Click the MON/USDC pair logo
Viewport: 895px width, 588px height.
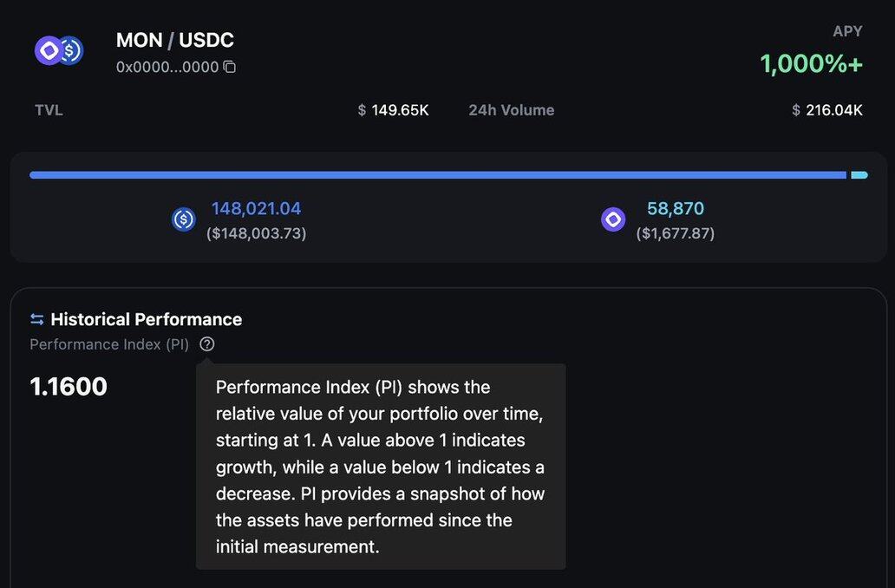(58, 50)
